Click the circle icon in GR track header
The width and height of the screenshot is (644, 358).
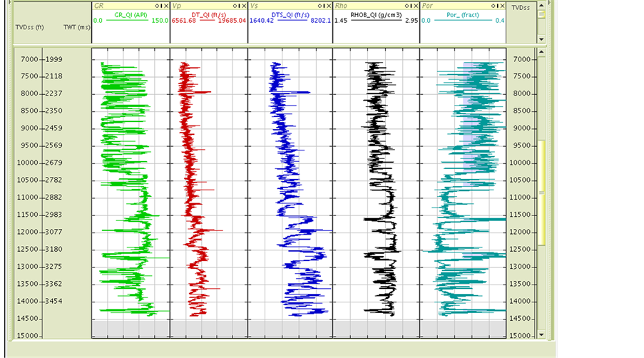click(x=157, y=5)
